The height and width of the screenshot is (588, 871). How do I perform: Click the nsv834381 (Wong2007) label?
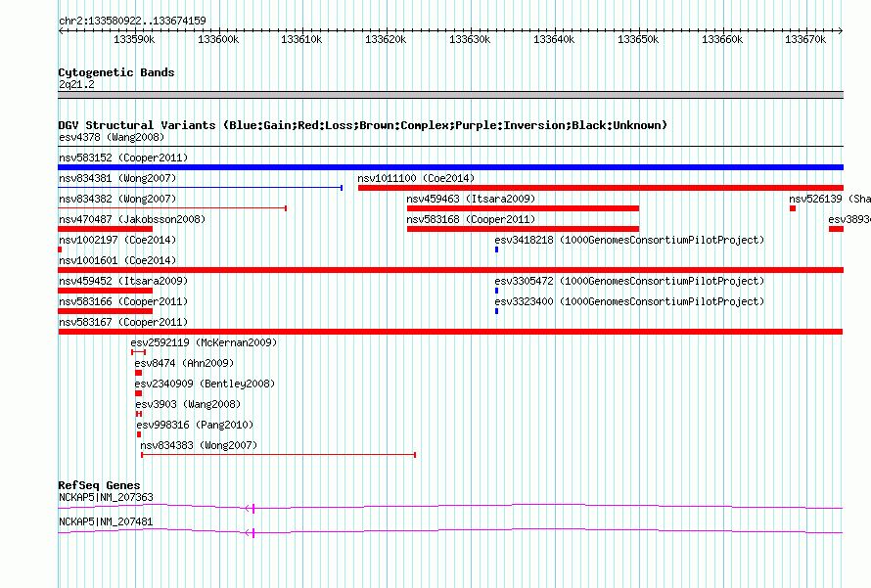(x=117, y=178)
